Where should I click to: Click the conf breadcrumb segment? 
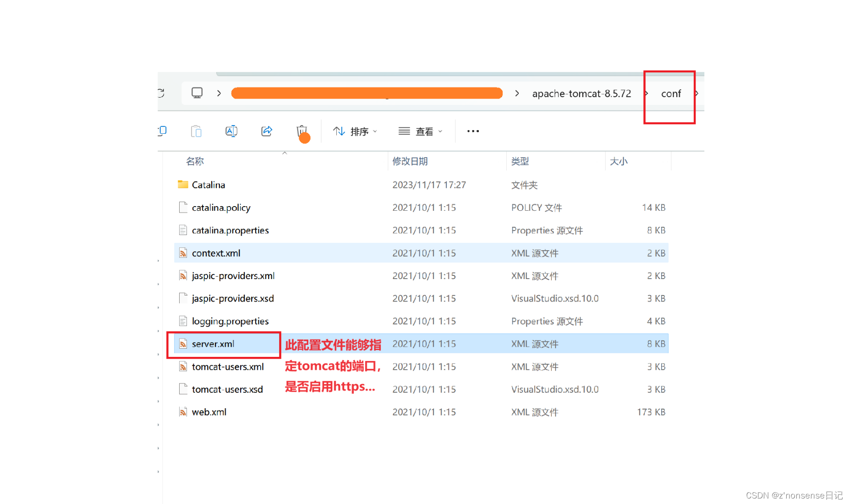coord(671,93)
